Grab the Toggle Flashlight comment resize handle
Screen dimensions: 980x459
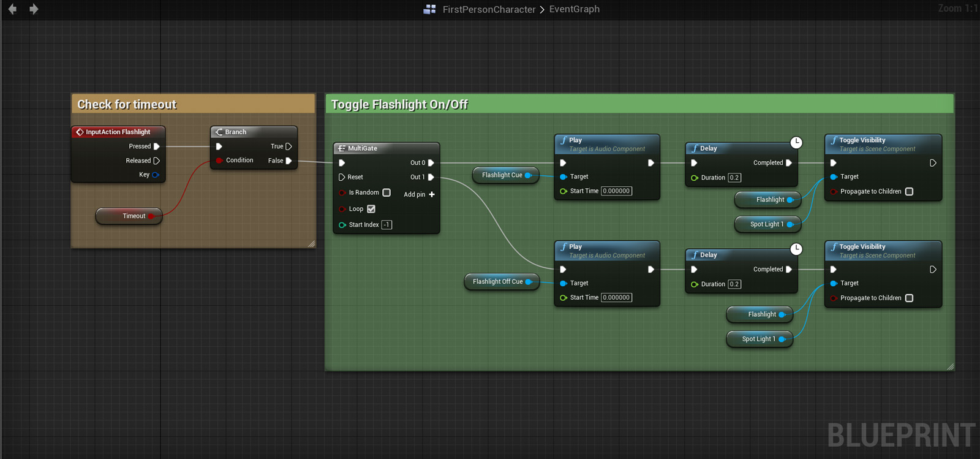tap(950, 366)
